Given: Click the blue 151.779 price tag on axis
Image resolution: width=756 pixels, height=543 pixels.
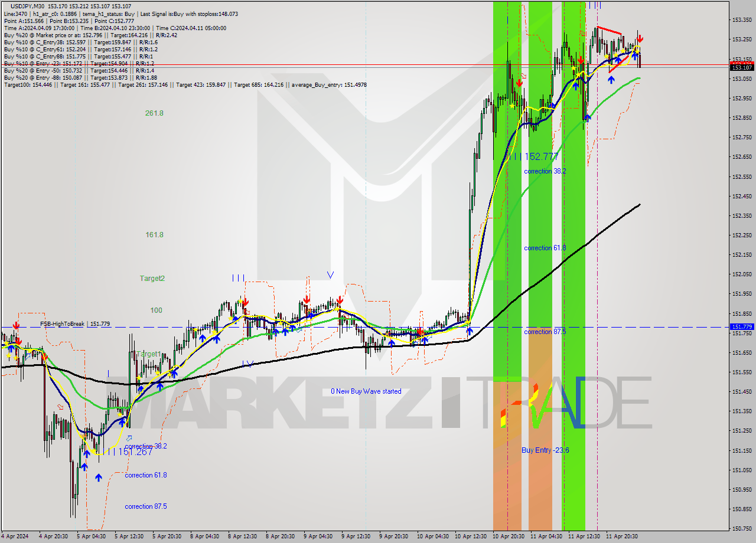Looking at the screenshot, I should point(742,326).
